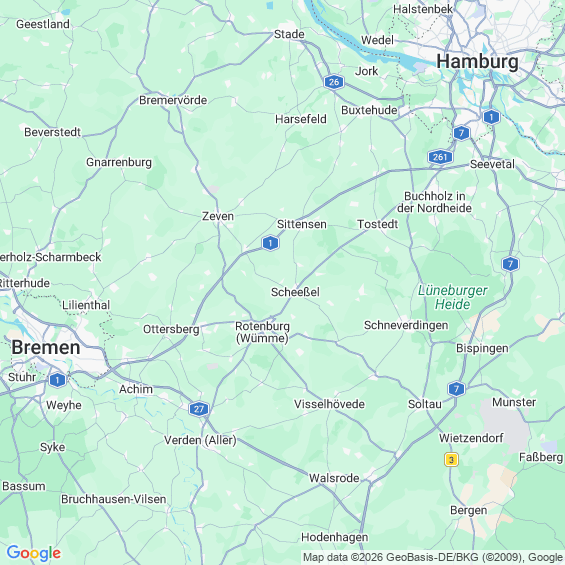Image resolution: width=565 pixels, height=565 pixels.
Task: Click the Lüneburger Heide park label
Action: point(453,297)
